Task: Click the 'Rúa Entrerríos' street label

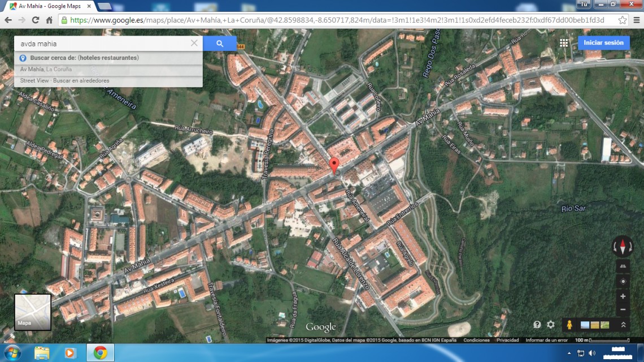Action: [x=402, y=213]
